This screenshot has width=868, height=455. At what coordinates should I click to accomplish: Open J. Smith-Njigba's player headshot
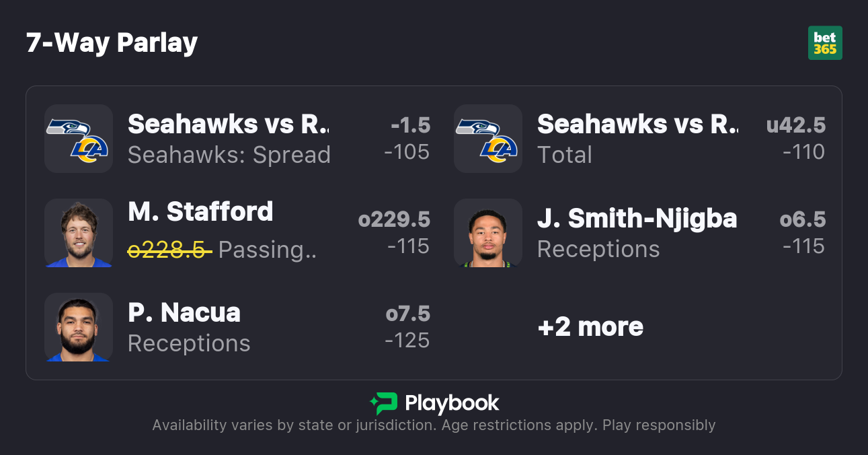pyautogui.click(x=487, y=233)
